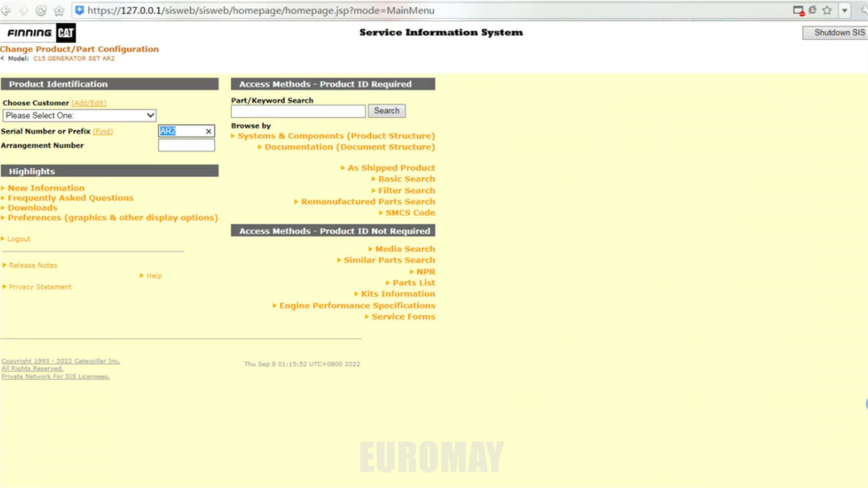Click the Access Methods - Product ID Required header

point(333,84)
